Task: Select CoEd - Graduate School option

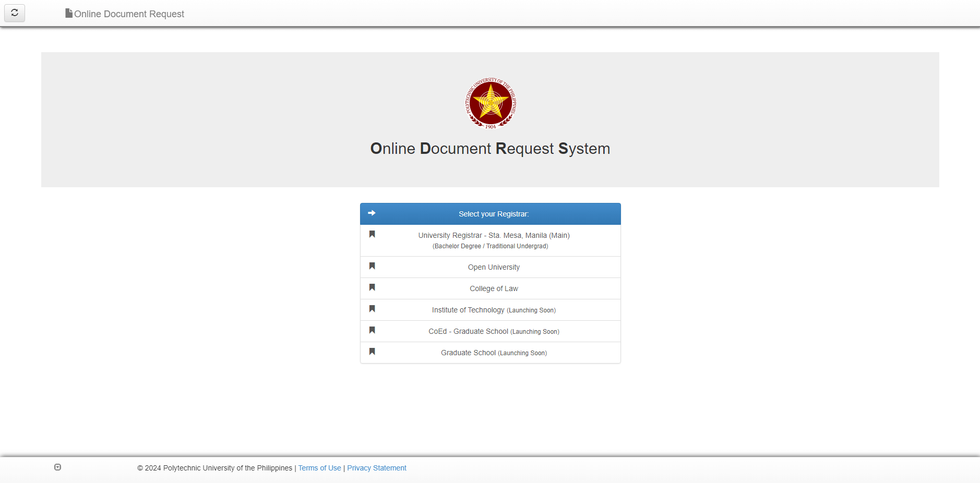Action: tap(491, 331)
